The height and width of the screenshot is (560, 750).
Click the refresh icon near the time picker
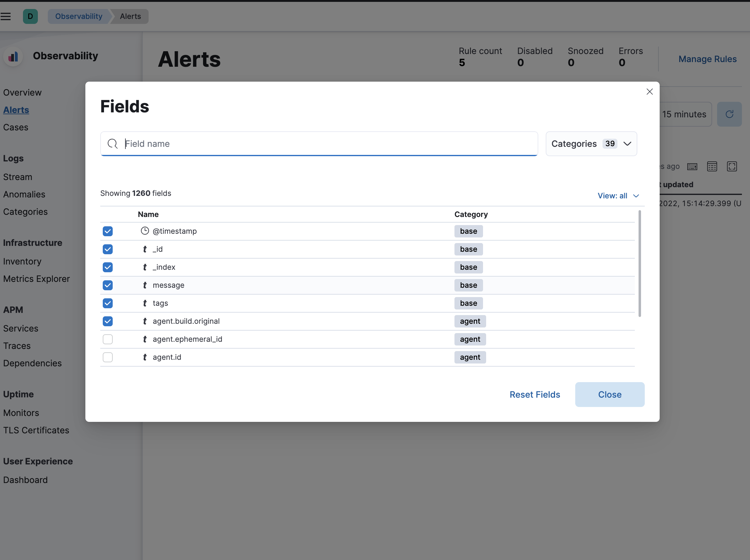[729, 114]
